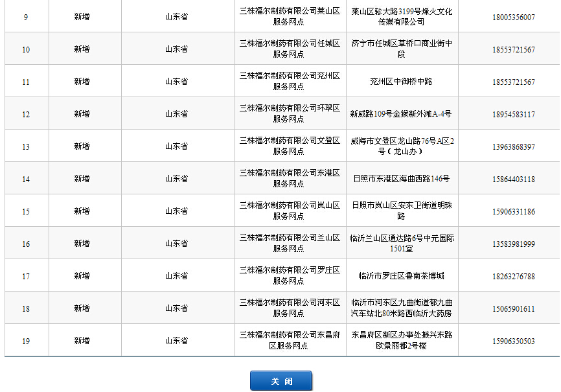
Task: Click phone number 15906350503
Action: (x=514, y=341)
